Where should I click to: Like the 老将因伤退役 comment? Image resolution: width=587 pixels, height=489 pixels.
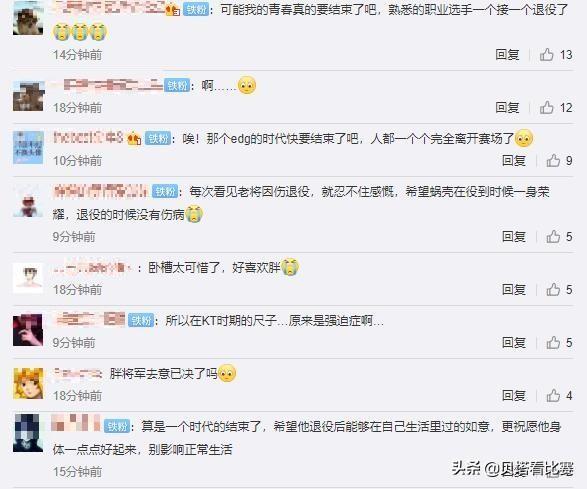(553, 237)
